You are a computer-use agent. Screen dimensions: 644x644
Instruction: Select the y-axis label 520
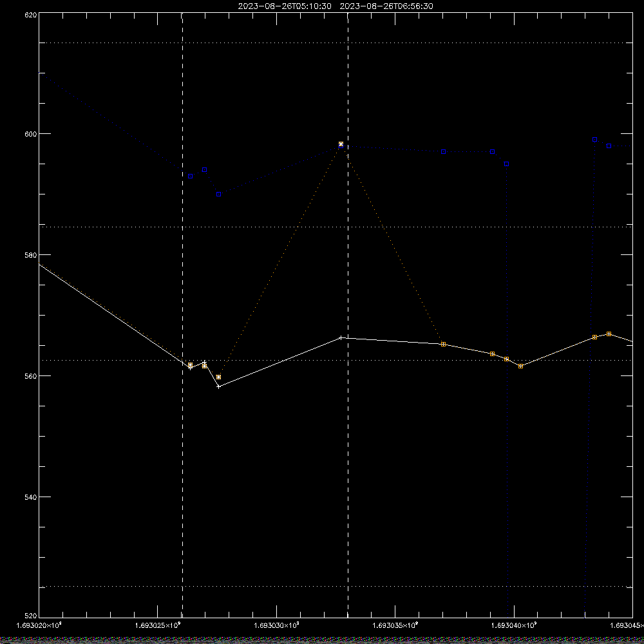tap(31, 616)
